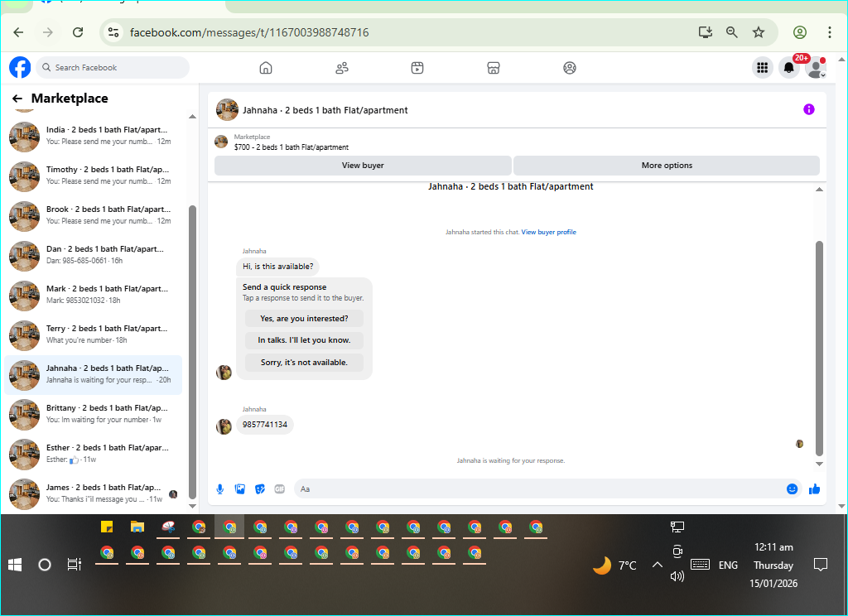The image size is (848, 616).
Task: Open the India conversation
Action: pyautogui.click(x=93, y=137)
